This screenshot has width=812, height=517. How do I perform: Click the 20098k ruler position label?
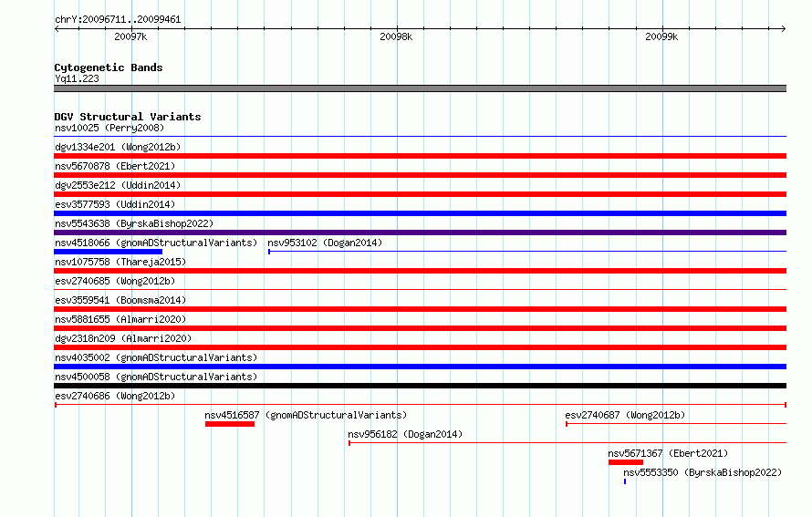pos(396,36)
